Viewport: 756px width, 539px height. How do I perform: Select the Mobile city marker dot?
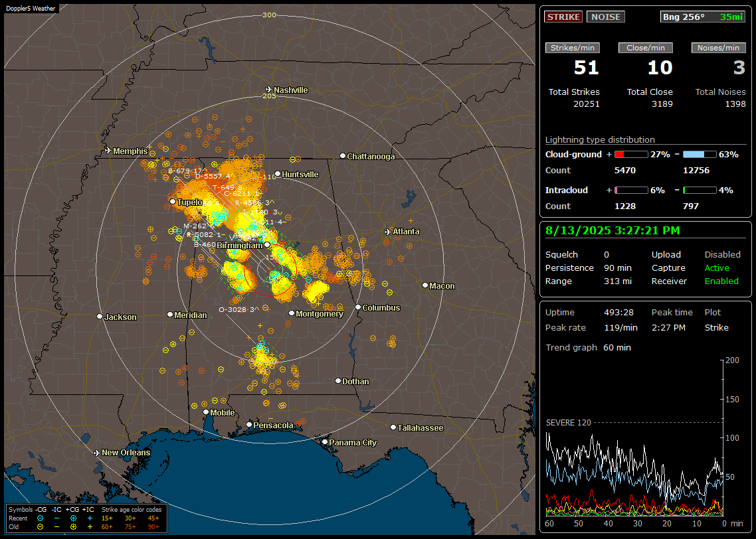click(x=206, y=412)
